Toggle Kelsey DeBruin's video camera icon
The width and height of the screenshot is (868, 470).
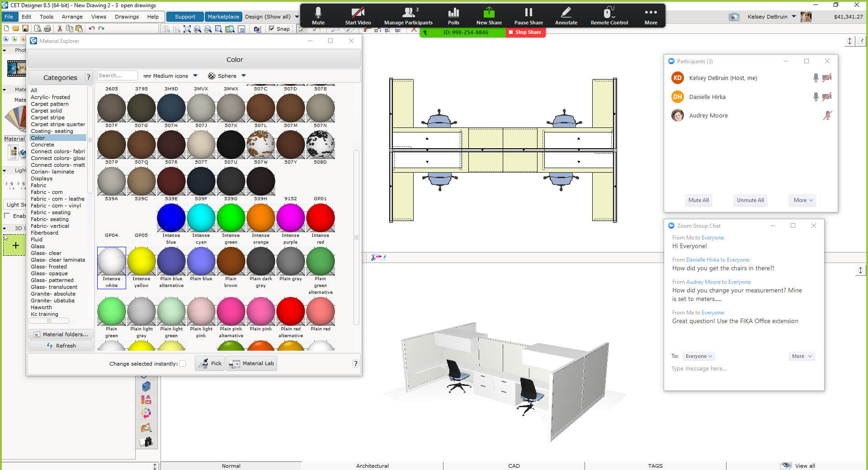(827, 78)
